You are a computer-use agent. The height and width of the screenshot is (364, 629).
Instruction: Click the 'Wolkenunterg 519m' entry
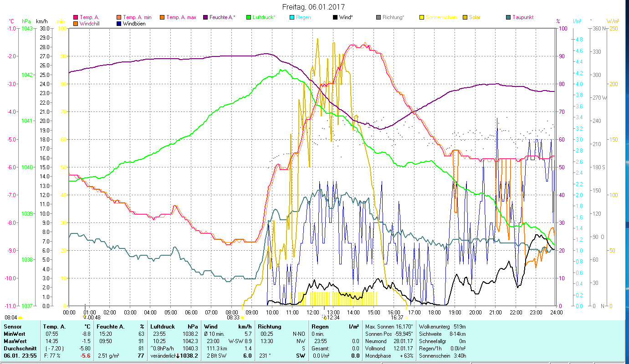(x=442, y=327)
